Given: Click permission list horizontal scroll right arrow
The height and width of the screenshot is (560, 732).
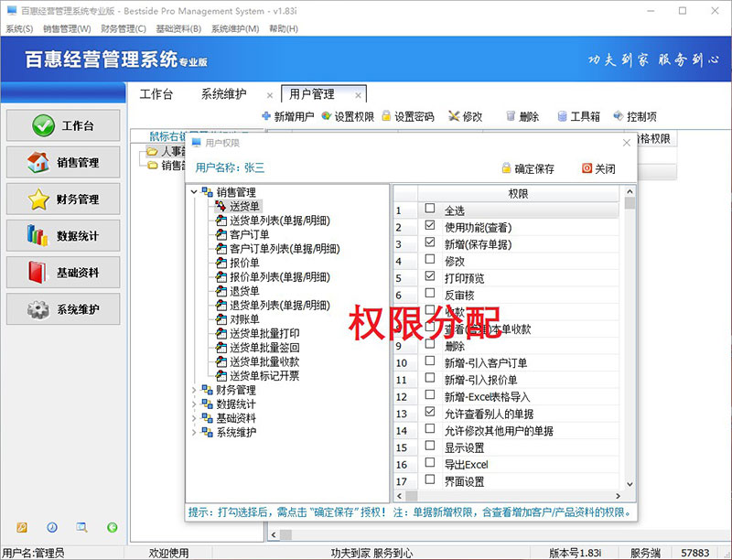Looking at the screenshot, I should (618, 496).
